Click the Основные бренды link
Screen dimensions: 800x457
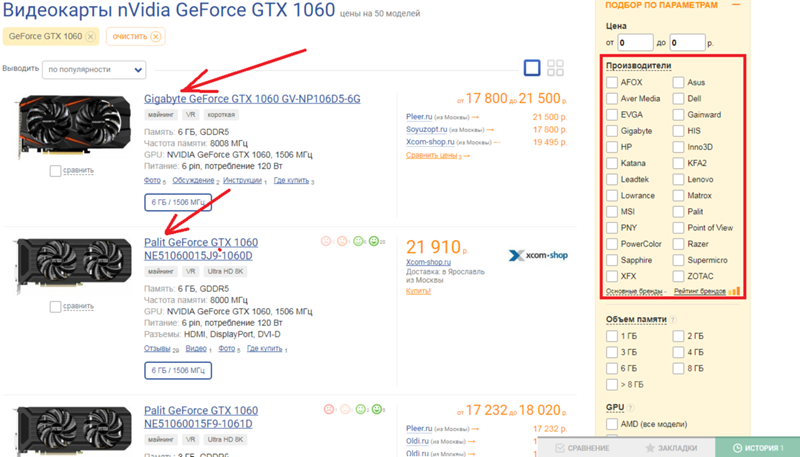(635, 291)
